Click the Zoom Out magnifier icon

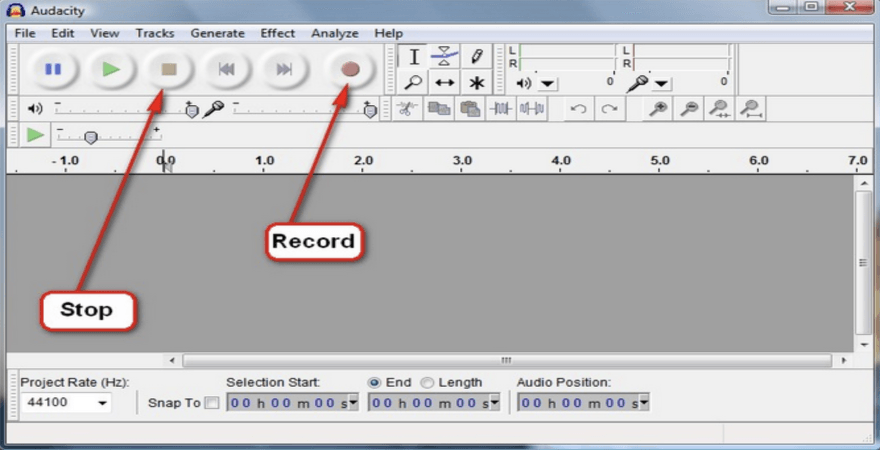tap(689, 108)
